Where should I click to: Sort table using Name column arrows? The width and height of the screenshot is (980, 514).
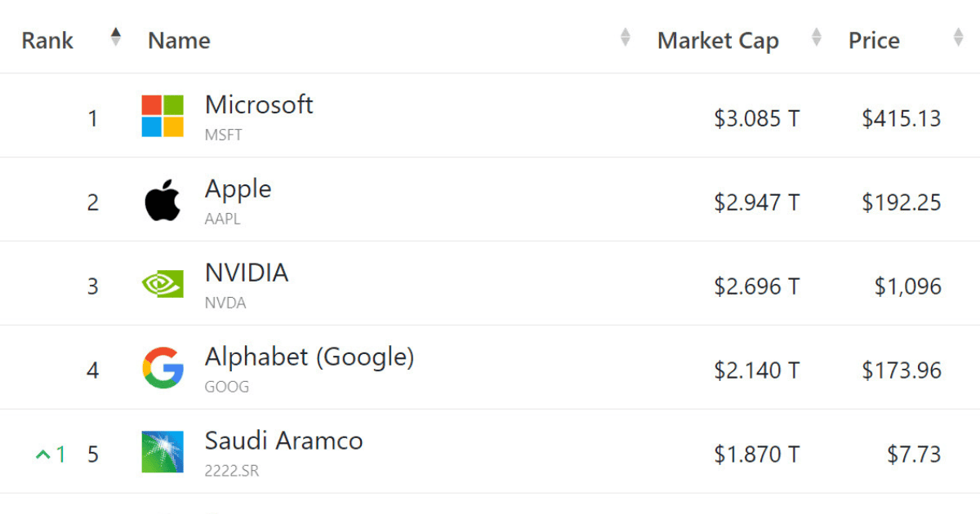coord(625,38)
